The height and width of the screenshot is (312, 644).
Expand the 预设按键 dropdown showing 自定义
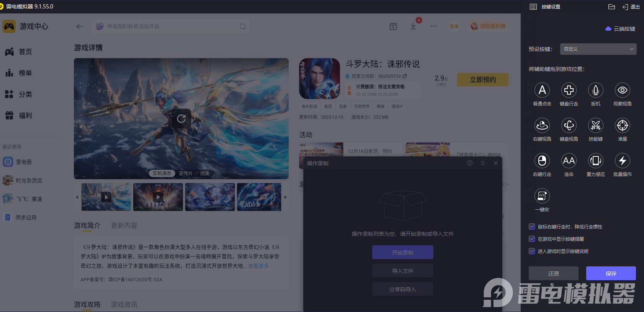(598, 49)
